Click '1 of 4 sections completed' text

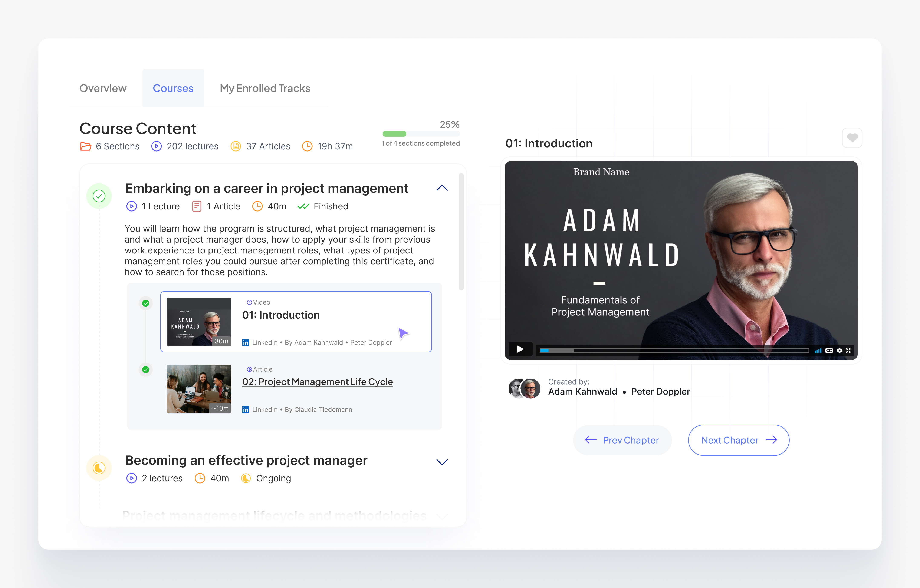coord(421,143)
